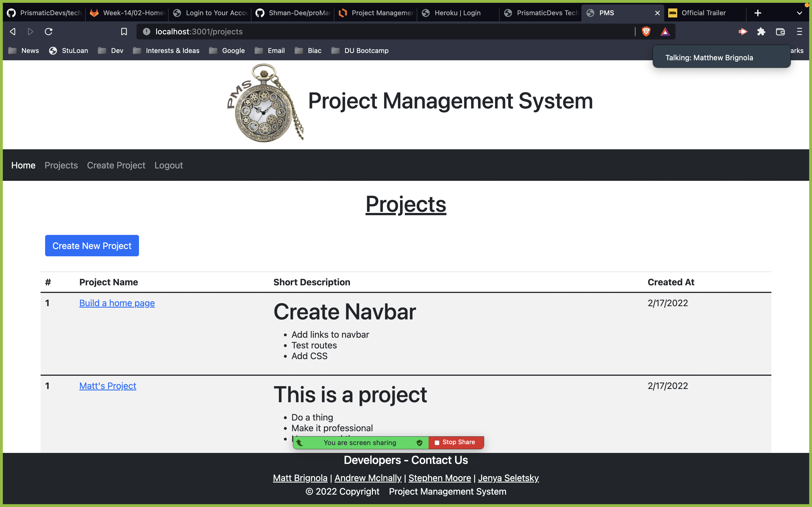Open the hamburger browser menu
The image size is (812, 507).
tap(799, 32)
